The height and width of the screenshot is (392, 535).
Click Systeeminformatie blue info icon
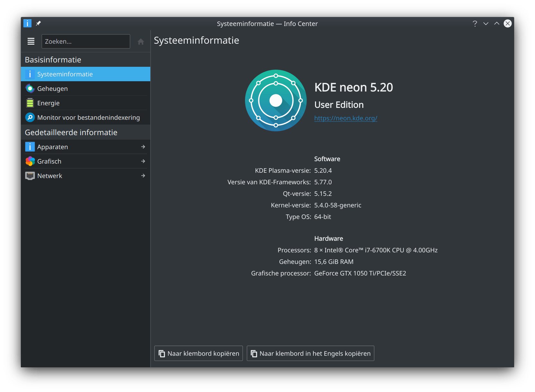30,74
